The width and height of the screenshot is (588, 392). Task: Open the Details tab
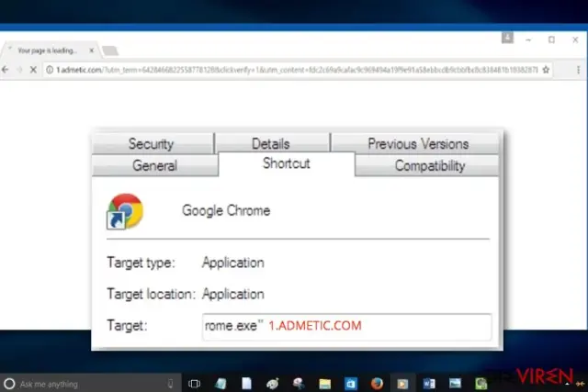(x=272, y=143)
